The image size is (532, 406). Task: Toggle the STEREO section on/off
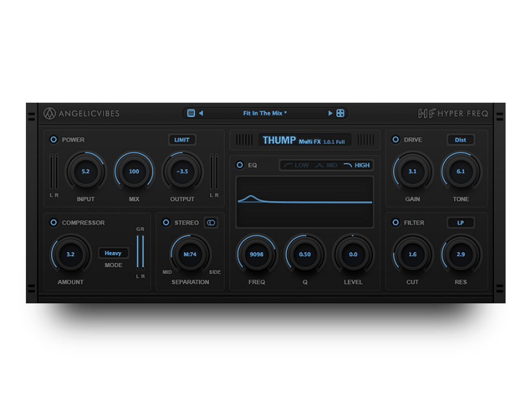[x=166, y=222]
